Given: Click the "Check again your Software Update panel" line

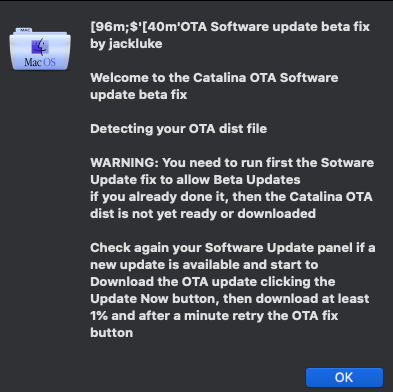Looking at the screenshot, I should point(233,248).
